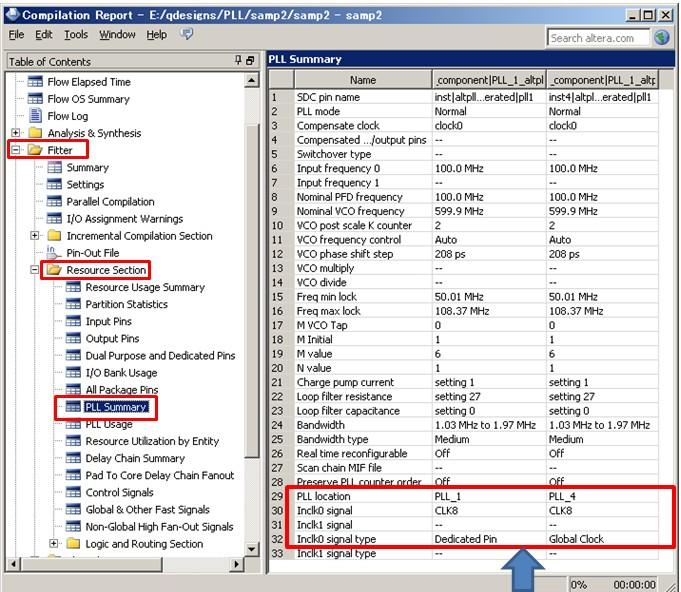Click the Name column header

tap(363, 80)
